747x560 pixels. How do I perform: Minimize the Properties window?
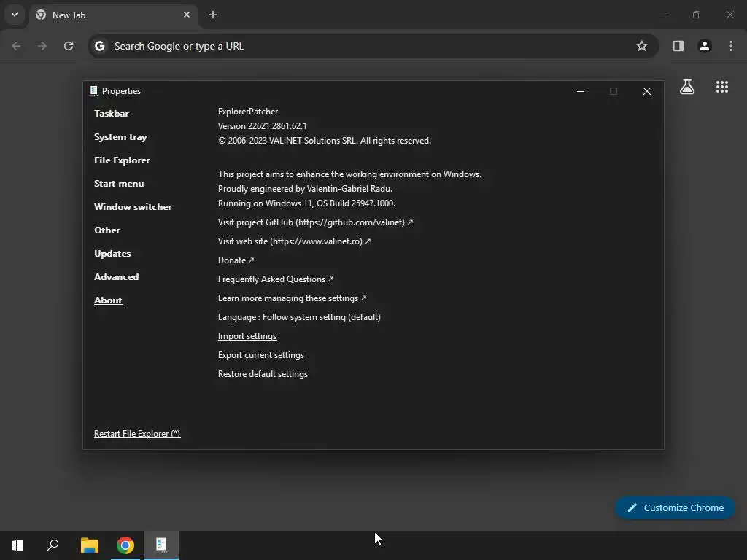click(580, 91)
